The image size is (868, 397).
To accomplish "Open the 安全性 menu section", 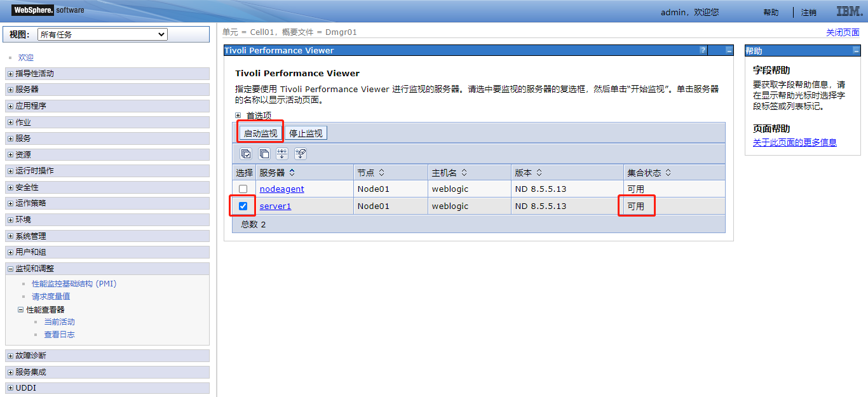I will tap(27, 187).
